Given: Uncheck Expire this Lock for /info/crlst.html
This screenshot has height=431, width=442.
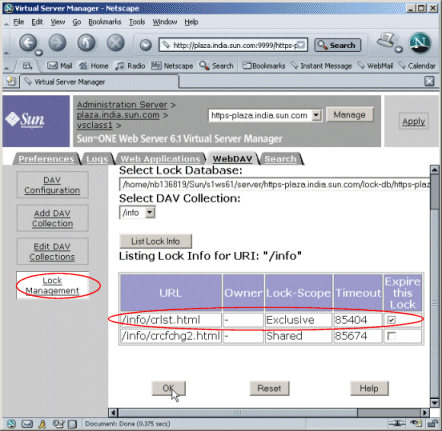Looking at the screenshot, I should 391,320.
